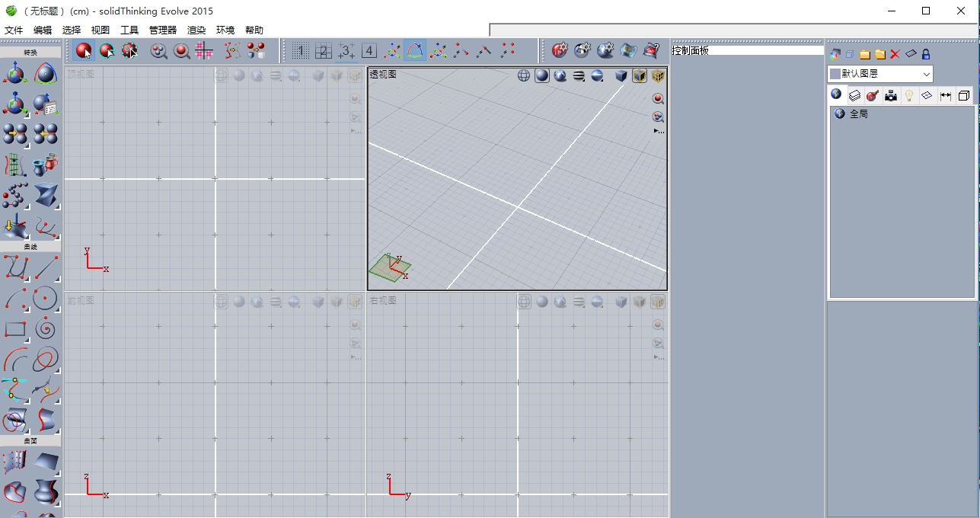The image size is (980, 518).
Task: Activate the Select Objects arrow tool
Action: 84,51
